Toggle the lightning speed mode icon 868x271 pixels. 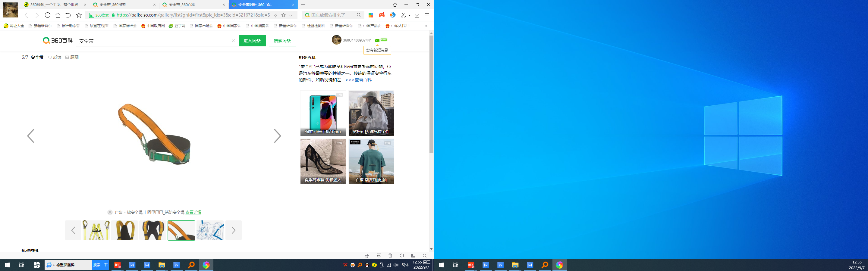275,15
